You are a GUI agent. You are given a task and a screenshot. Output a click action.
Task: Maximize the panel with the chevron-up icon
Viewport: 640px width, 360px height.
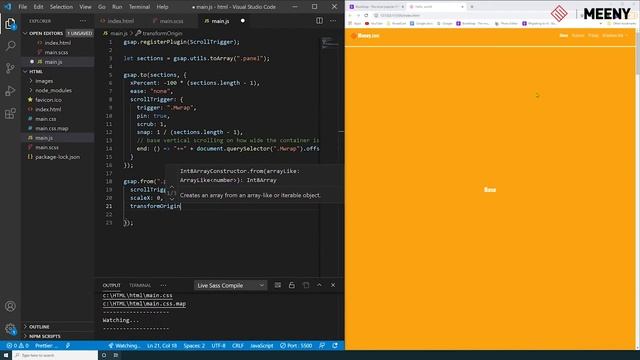click(x=319, y=285)
